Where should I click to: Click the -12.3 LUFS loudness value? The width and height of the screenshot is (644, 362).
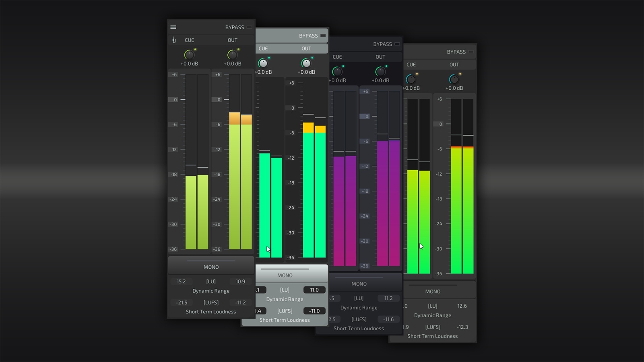click(462, 327)
